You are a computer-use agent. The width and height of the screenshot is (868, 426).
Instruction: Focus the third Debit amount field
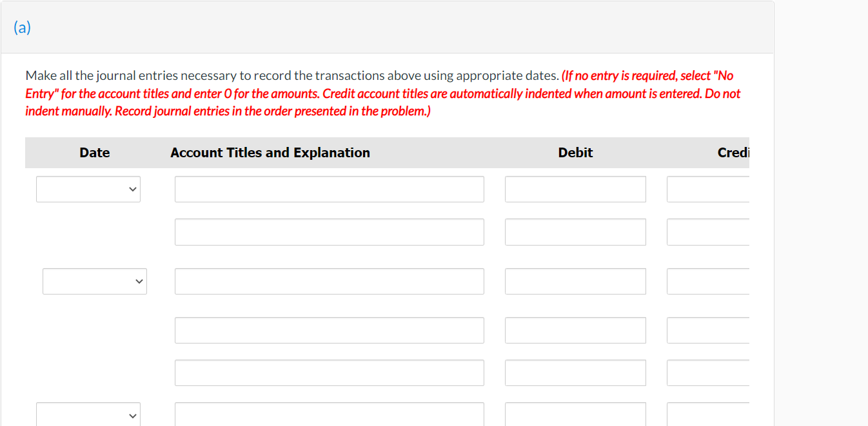click(575, 281)
